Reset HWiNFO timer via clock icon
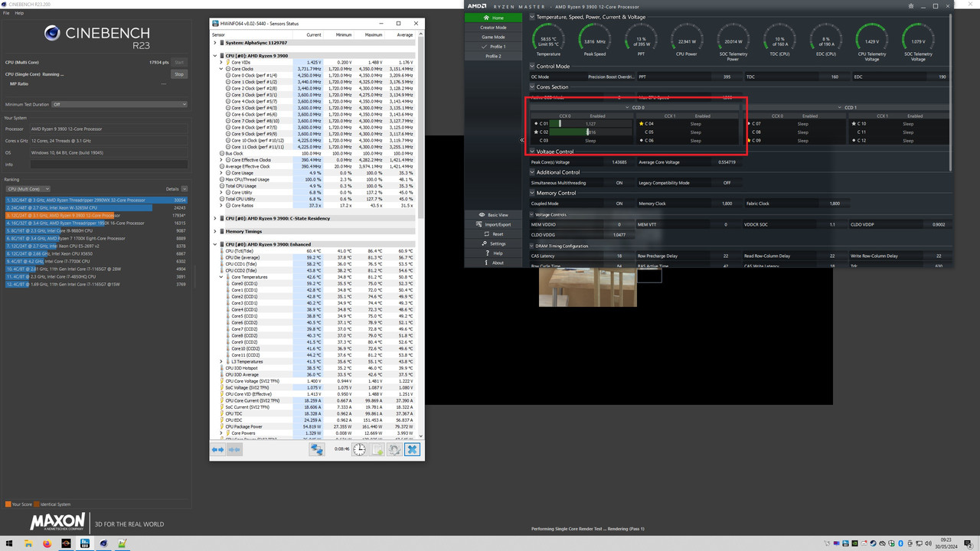Image resolution: width=980 pixels, height=551 pixels. [x=360, y=450]
